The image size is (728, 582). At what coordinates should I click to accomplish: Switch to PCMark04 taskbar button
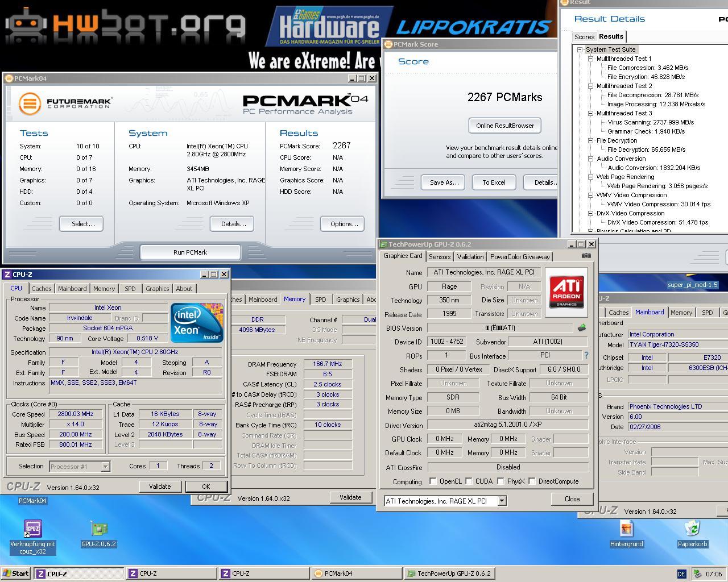[x=356, y=573]
